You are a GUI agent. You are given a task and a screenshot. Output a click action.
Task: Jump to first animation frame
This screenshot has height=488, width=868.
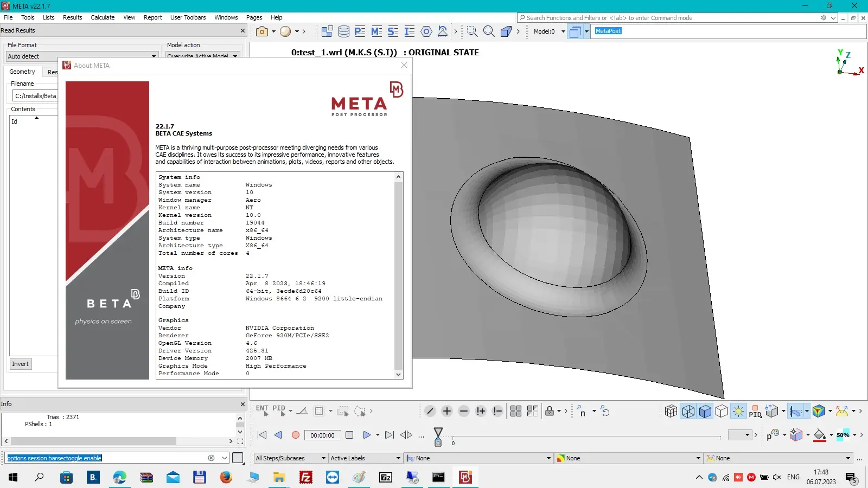[x=262, y=435]
